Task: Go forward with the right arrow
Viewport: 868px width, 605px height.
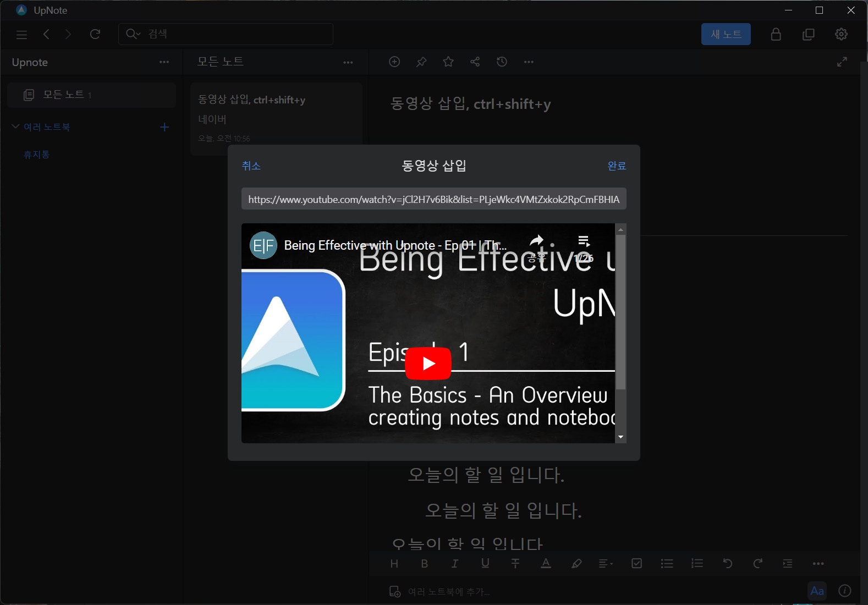Action: point(68,34)
